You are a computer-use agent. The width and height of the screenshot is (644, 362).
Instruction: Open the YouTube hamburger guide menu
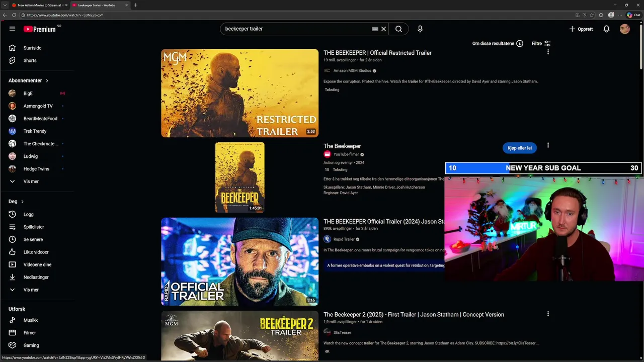[x=12, y=29]
